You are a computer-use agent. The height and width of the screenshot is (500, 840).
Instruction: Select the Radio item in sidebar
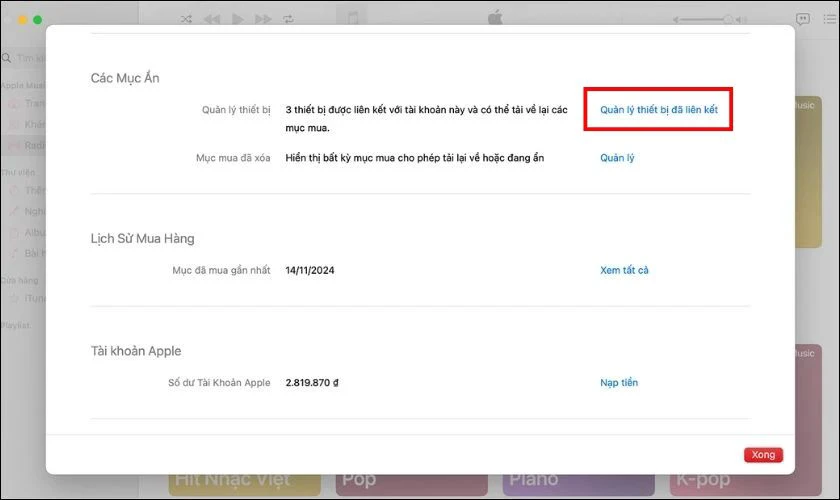[x=28, y=145]
